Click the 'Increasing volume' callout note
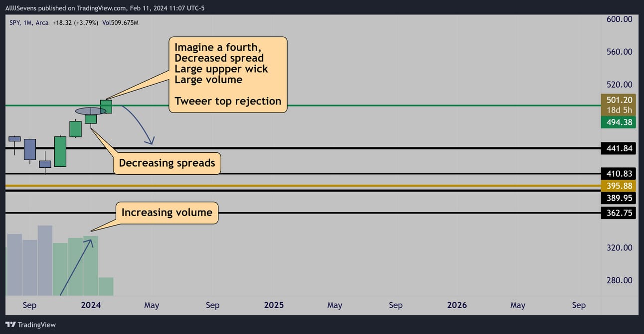This screenshot has width=644, height=334. point(167,213)
